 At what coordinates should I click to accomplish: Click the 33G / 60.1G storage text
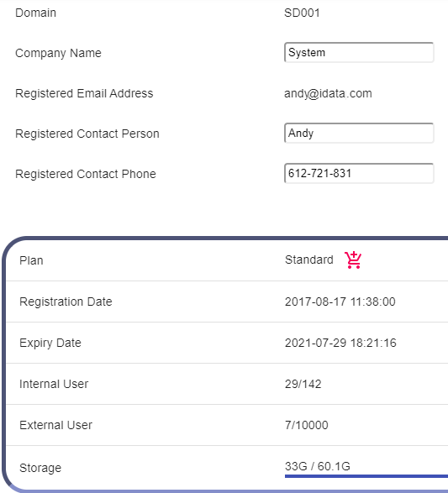click(x=318, y=466)
